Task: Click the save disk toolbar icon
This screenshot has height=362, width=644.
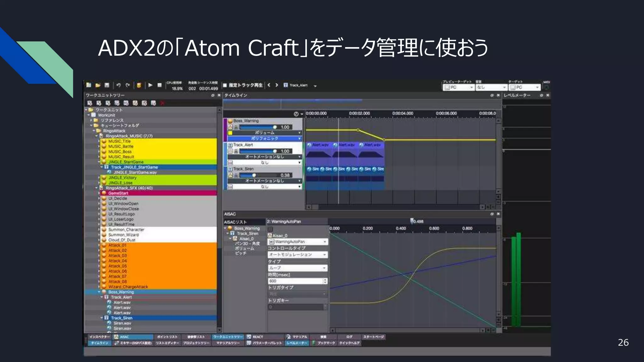Action: (107, 85)
